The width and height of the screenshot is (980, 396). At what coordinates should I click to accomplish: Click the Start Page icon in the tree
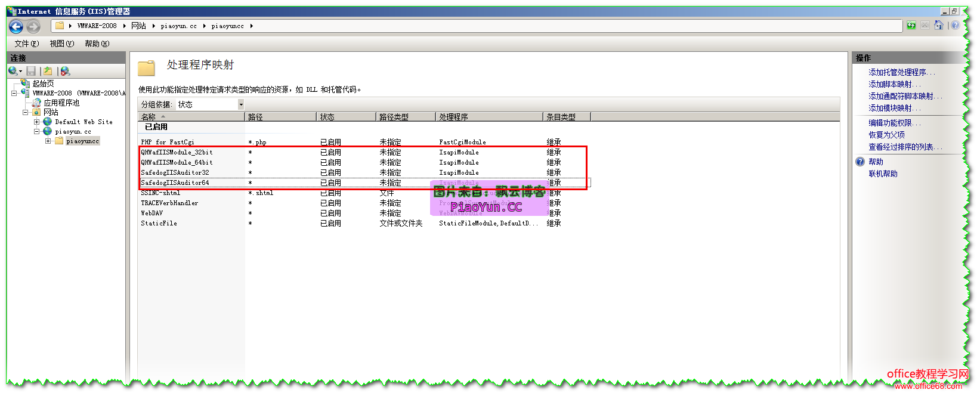tap(25, 83)
